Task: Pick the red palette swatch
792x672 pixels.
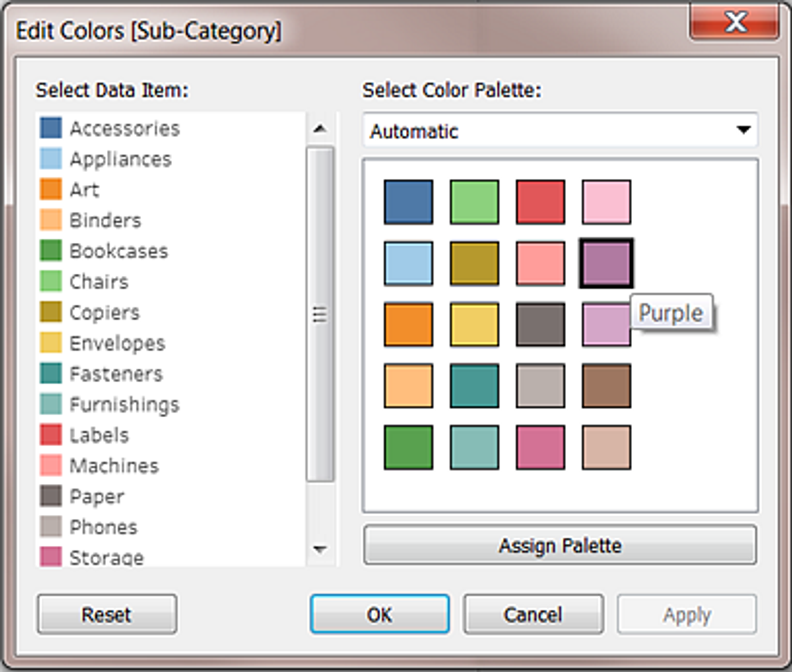Action: tap(540, 202)
